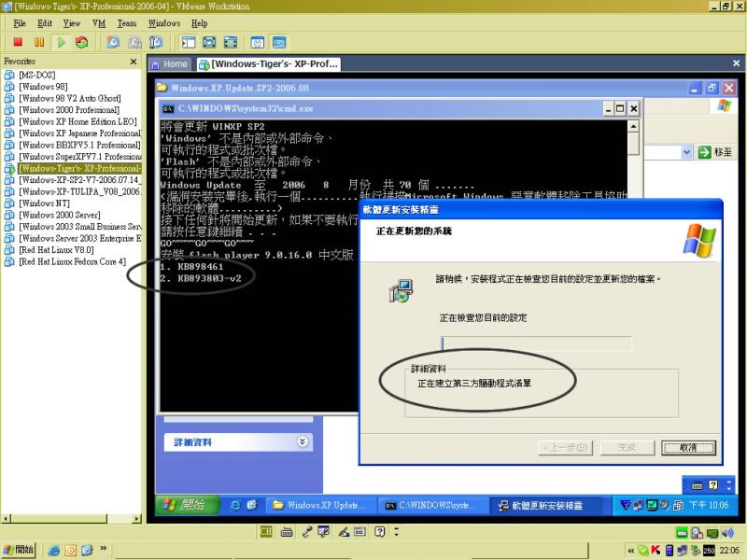Viewport: 747px width, 560px height.
Task: Switch to the Home tab
Action: tap(170, 63)
